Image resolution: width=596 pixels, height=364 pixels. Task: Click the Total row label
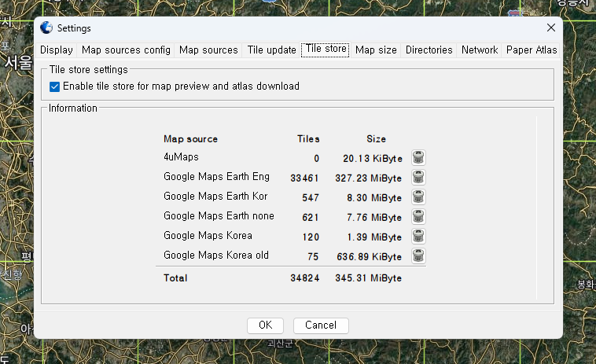click(x=175, y=278)
